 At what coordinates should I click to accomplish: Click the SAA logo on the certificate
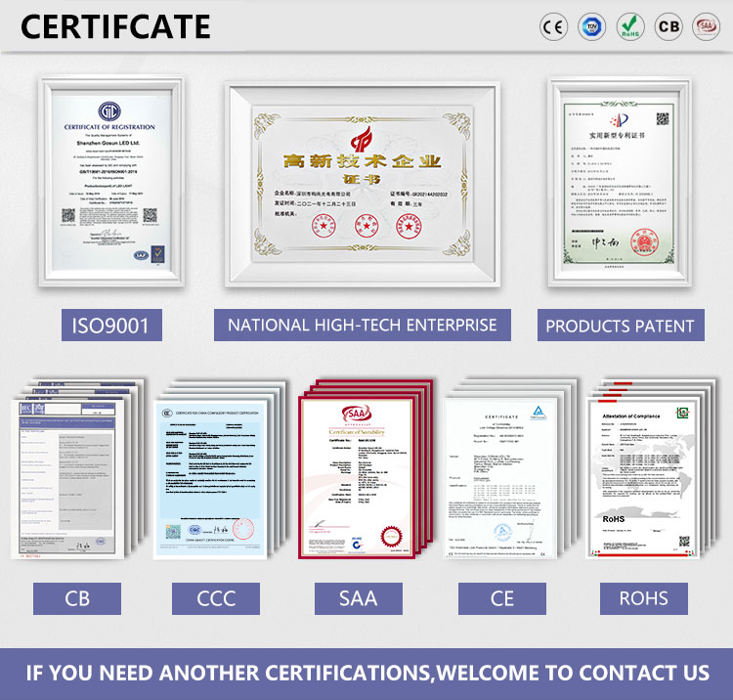point(357,414)
